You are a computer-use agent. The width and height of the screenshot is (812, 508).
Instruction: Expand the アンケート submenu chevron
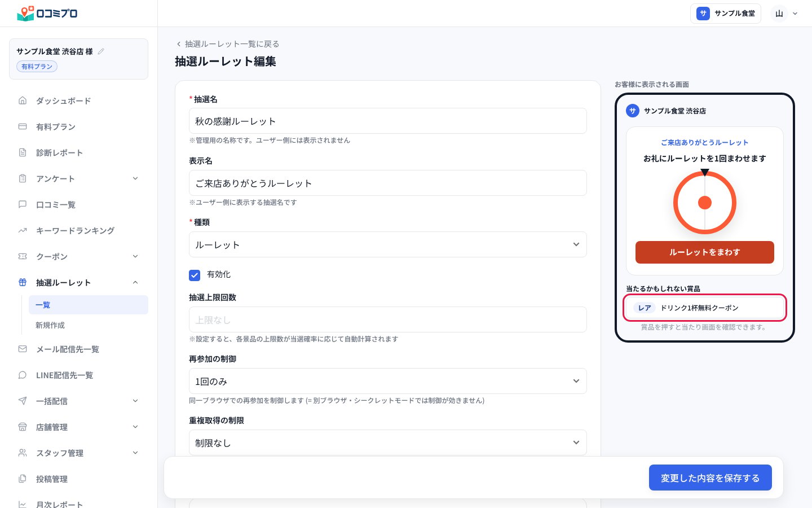[x=135, y=178]
